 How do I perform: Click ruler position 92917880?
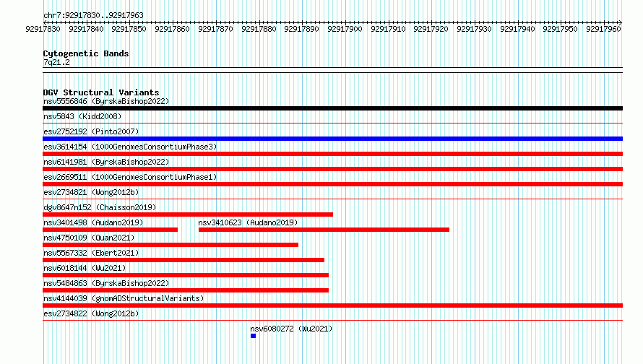[x=259, y=29]
